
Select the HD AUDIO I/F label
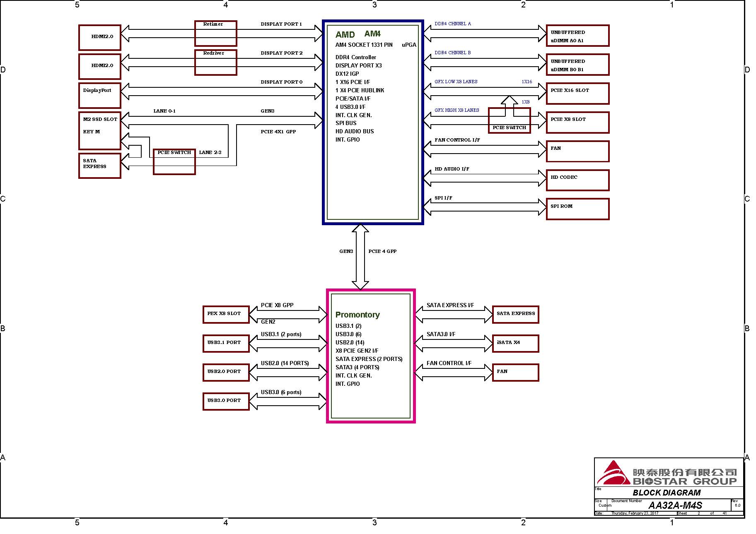click(452, 169)
